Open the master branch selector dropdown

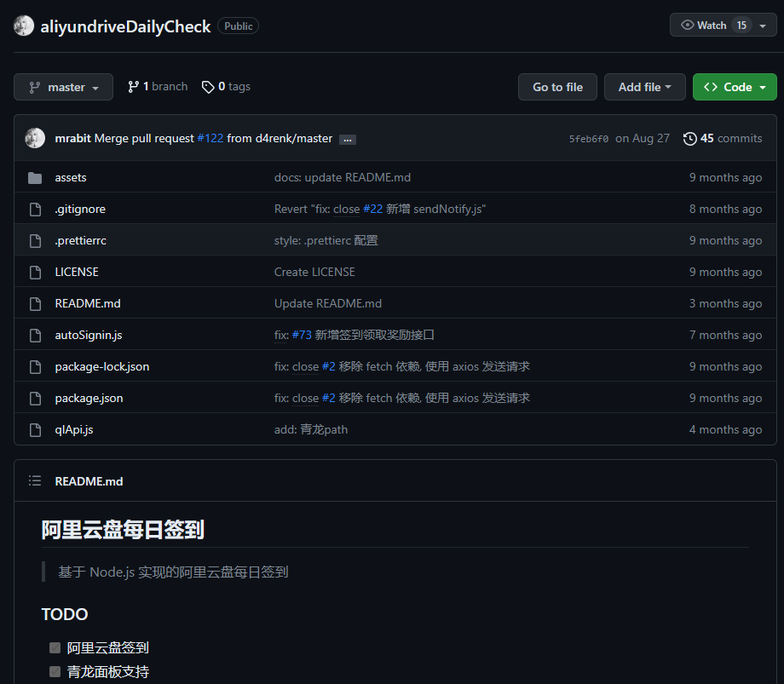(64, 87)
